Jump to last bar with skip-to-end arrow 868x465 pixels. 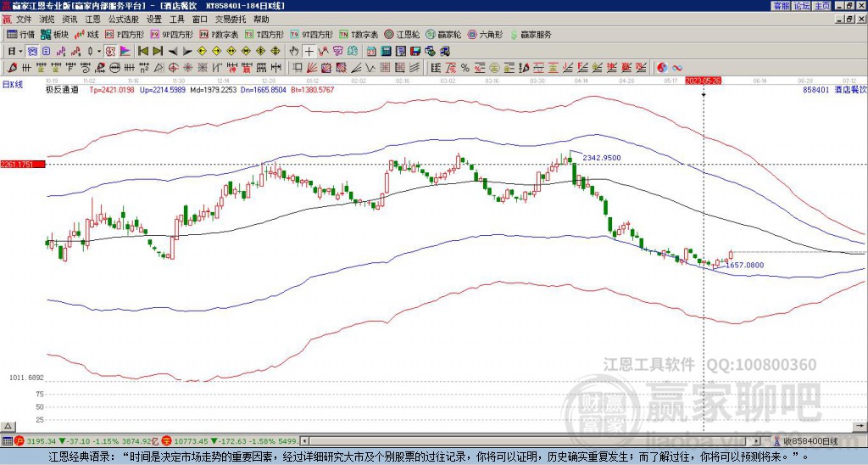[158, 51]
